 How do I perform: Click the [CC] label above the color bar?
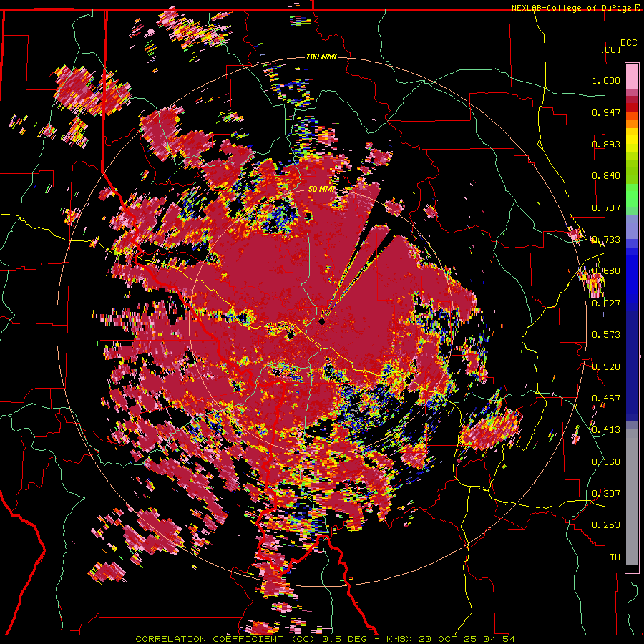click(610, 49)
